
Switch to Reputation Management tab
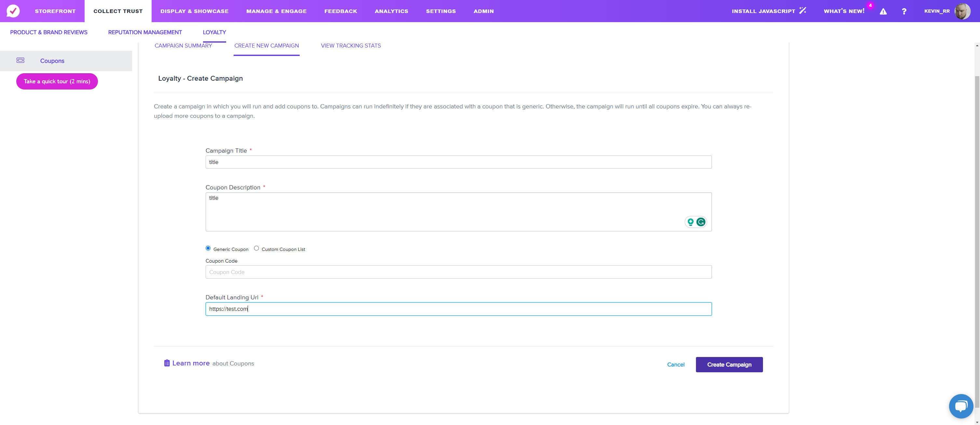145,32
